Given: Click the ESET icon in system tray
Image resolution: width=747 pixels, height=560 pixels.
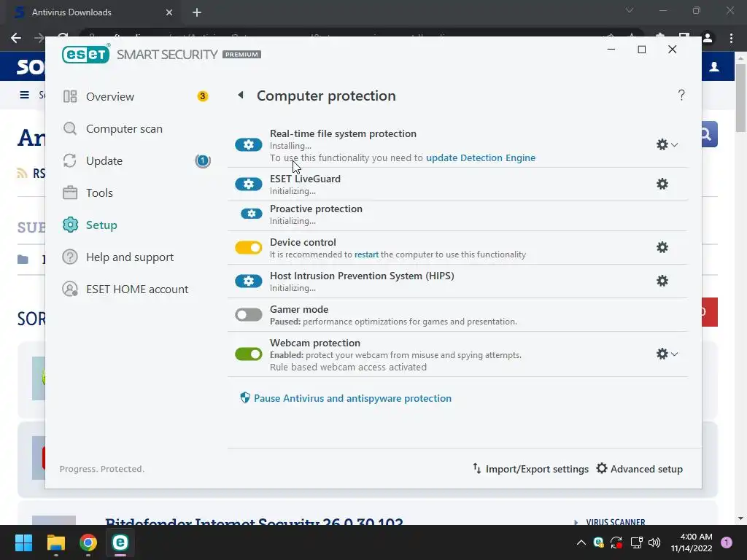Looking at the screenshot, I should point(598,542).
